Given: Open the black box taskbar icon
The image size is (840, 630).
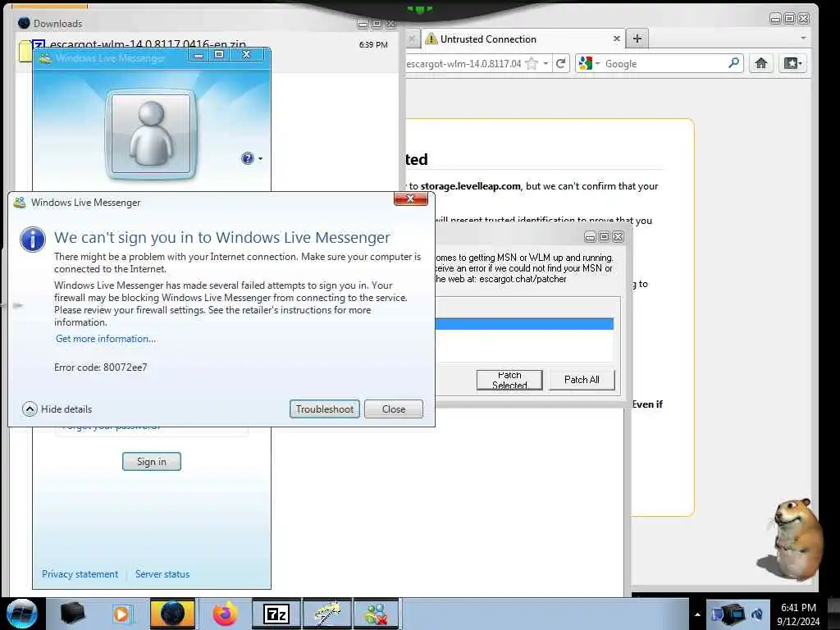Looking at the screenshot, I should 72,614.
